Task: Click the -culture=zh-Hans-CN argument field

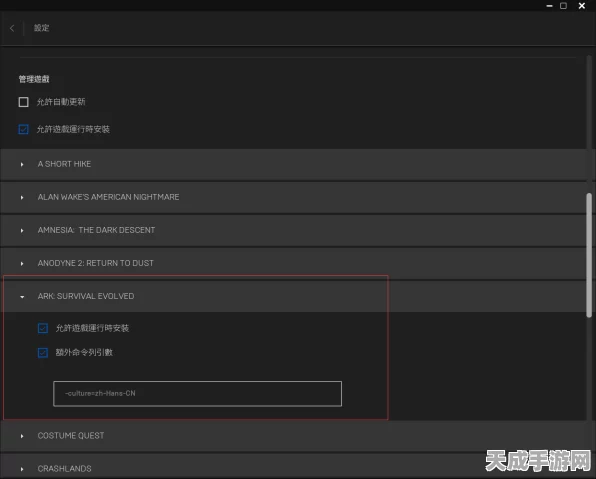Action: (198, 393)
